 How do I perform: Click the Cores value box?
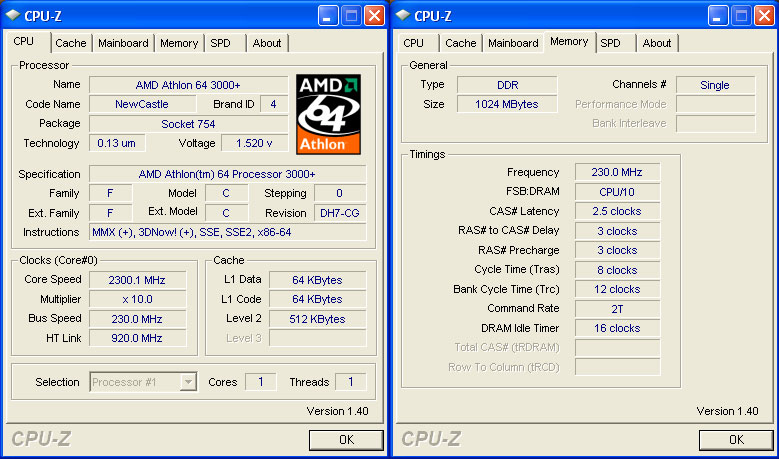[261, 382]
